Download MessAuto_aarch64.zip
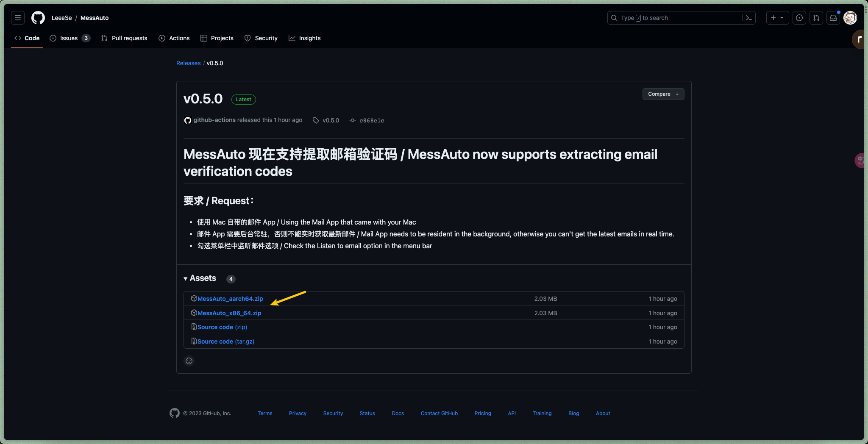The width and height of the screenshot is (868, 444). (230, 299)
